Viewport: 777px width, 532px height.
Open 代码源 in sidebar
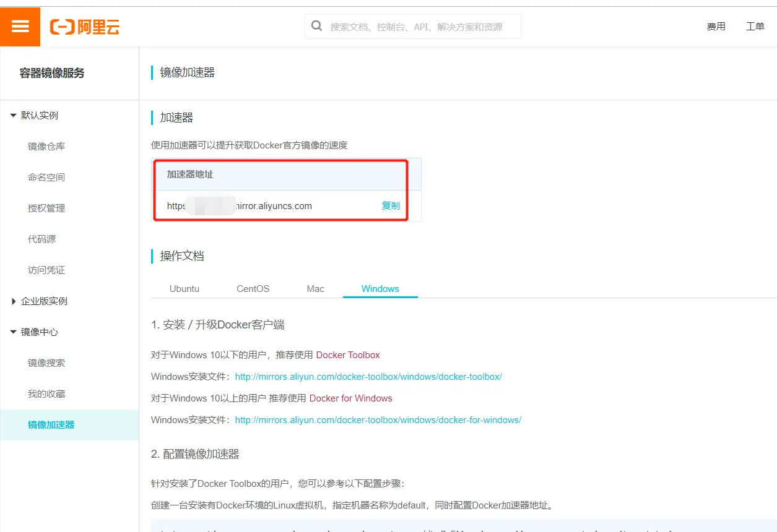(42, 239)
